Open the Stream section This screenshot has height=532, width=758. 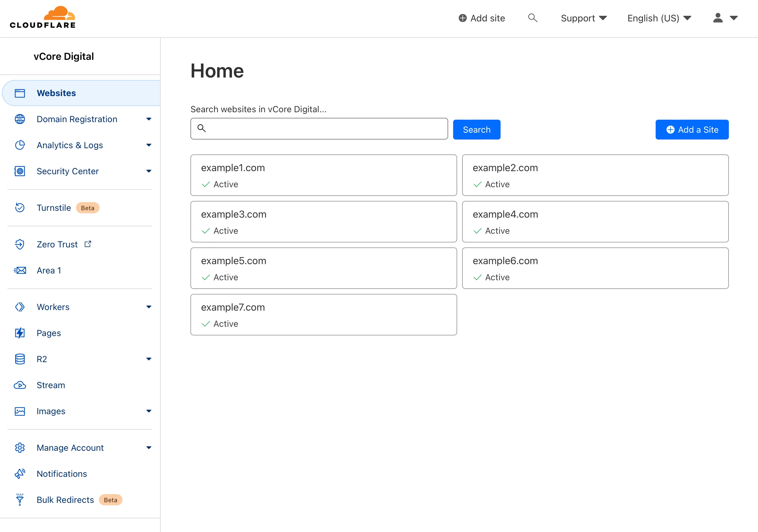(51, 385)
